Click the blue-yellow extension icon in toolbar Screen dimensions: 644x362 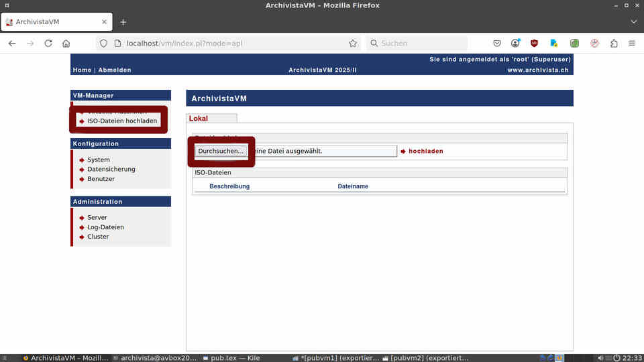[x=554, y=43]
